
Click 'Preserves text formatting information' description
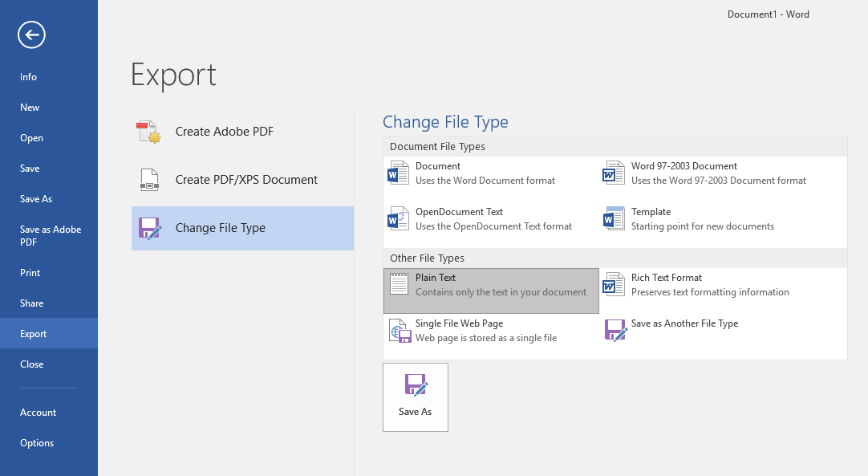[710, 292]
